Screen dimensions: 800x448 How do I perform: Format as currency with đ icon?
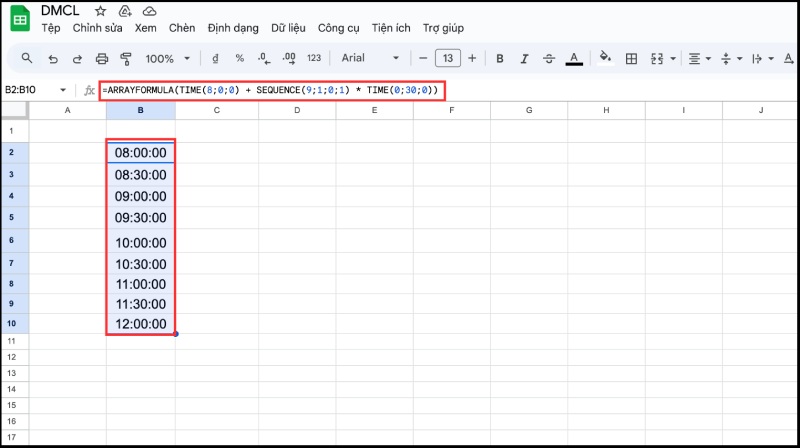(215, 59)
